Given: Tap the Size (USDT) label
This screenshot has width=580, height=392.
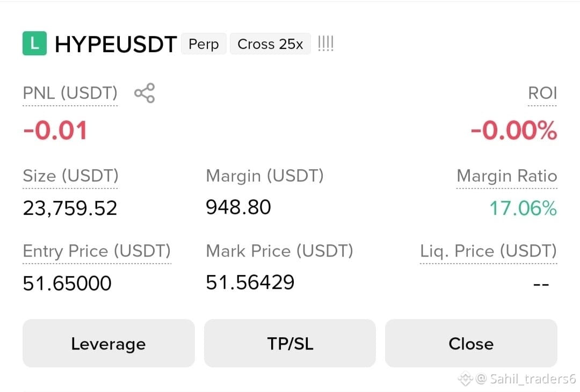Looking at the screenshot, I should 70,176.
